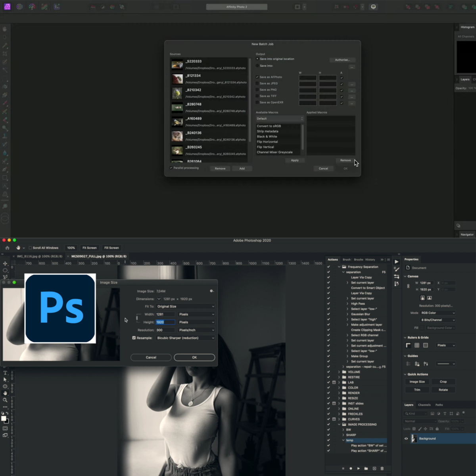Click the grid icon under Rulers & Grids
476x476 pixels.
pos(416,345)
